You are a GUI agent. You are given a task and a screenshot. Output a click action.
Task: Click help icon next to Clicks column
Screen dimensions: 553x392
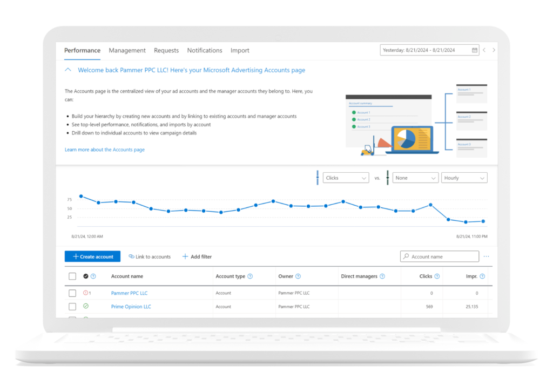[x=437, y=276]
